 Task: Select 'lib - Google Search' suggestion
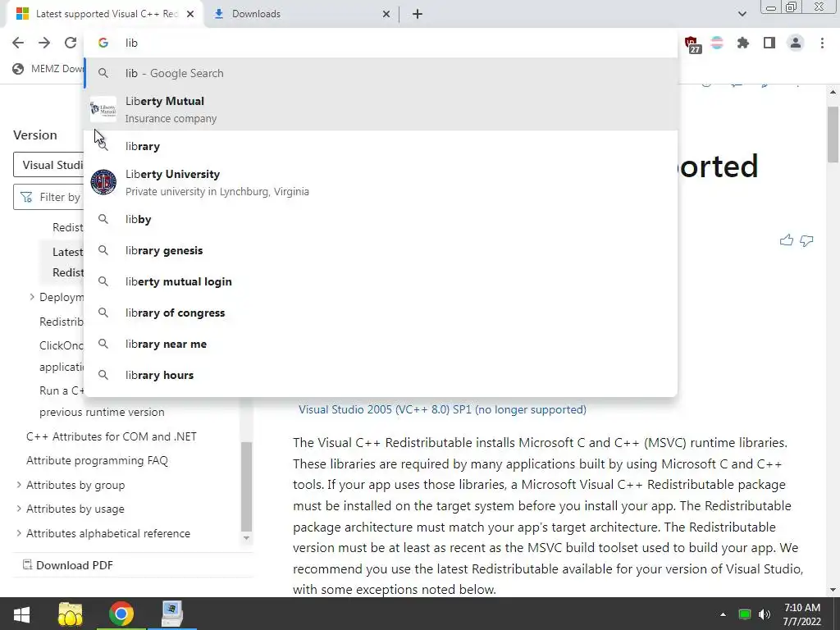pyautogui.click(x=381, y=73)
